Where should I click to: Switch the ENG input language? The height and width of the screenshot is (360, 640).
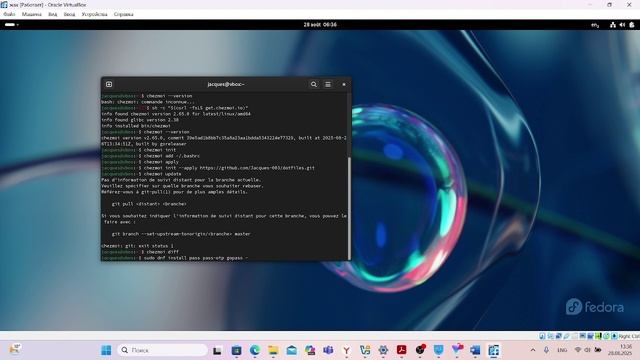coord(562,350)
